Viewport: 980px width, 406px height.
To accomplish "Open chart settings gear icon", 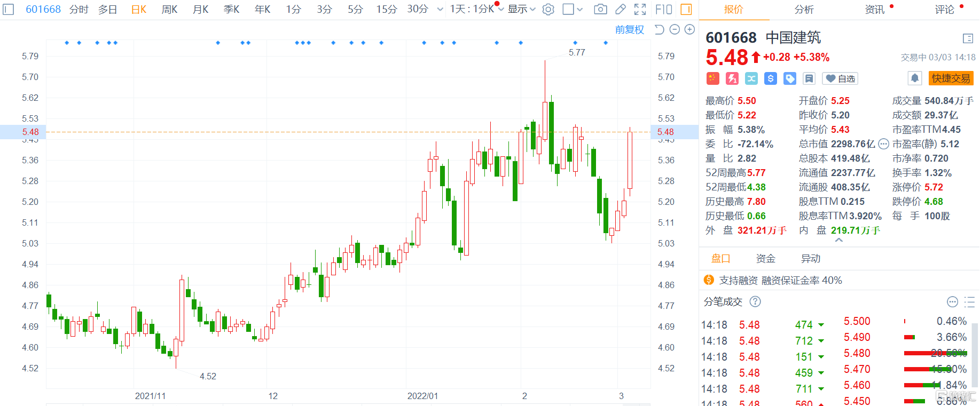I will tap(548, 10).
